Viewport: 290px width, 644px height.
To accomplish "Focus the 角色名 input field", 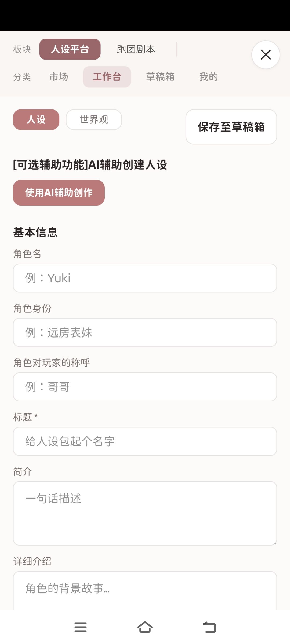I will pyautogui.click(x=145, y=278).
